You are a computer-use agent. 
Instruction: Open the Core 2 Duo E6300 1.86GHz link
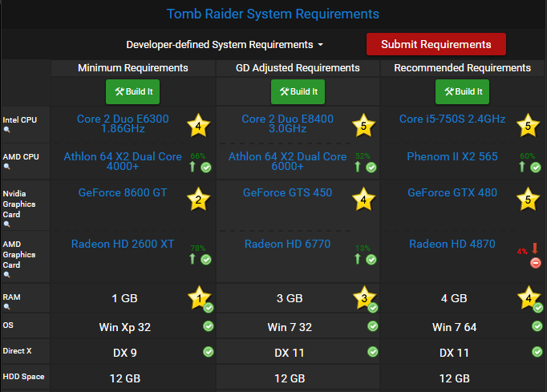[123, 123]
